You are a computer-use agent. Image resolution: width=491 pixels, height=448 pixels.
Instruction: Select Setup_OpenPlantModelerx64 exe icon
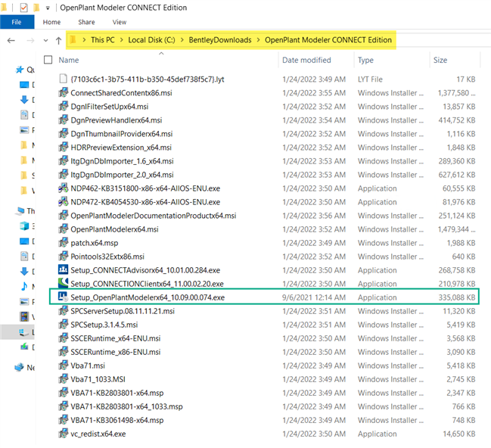[64, 297]
